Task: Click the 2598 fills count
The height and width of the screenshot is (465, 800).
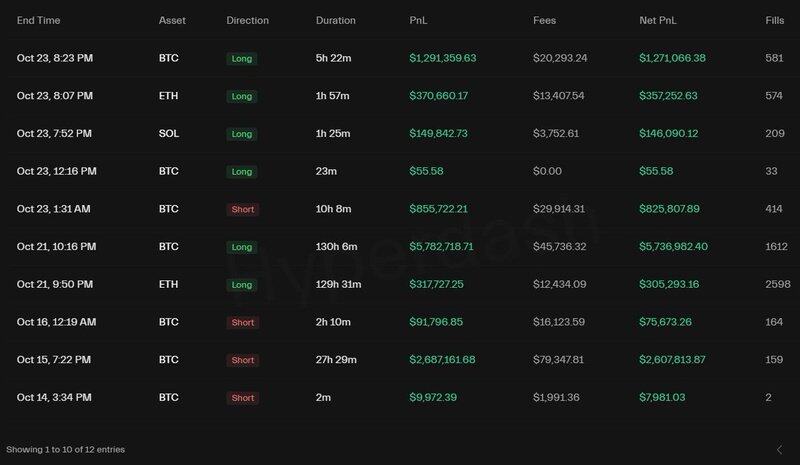Action: 776,284
